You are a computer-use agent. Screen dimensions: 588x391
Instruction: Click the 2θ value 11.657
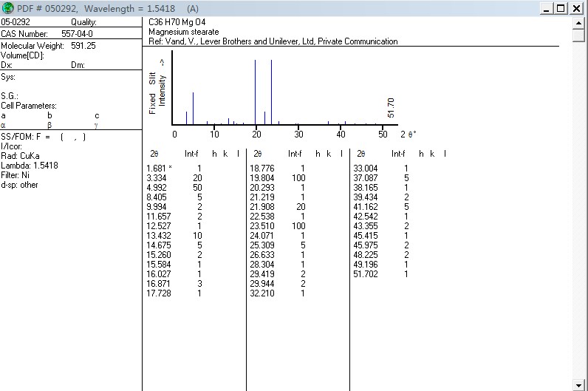pyautogui.click(x=159, y=217)
